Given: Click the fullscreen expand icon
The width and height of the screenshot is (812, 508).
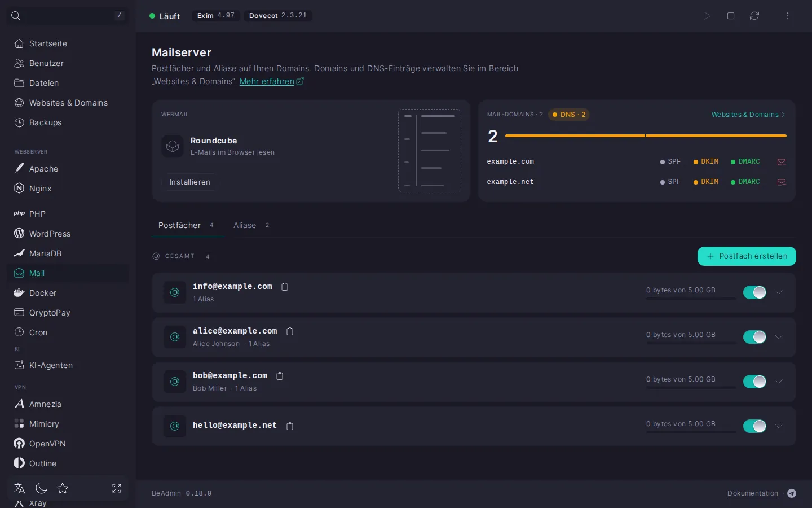Looking at the screenshot, I should pos(117,488).
